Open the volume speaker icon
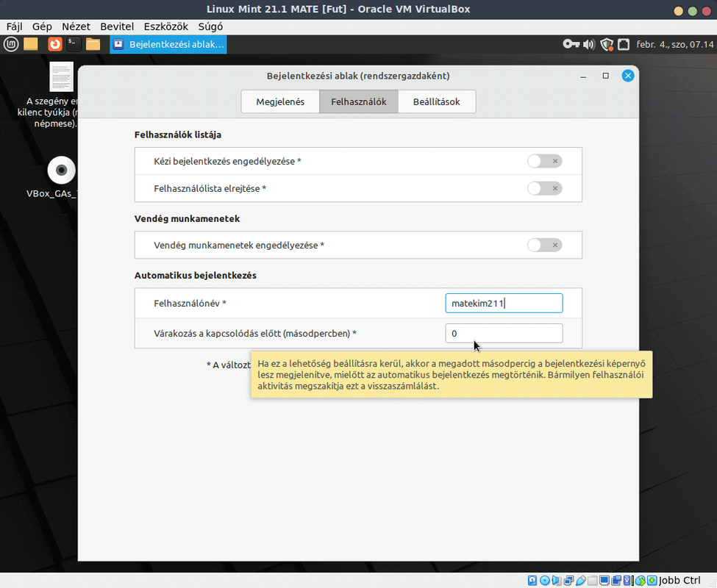Image resolution: width=717 pixels, height=588 pixels. [x=589, y=44]
